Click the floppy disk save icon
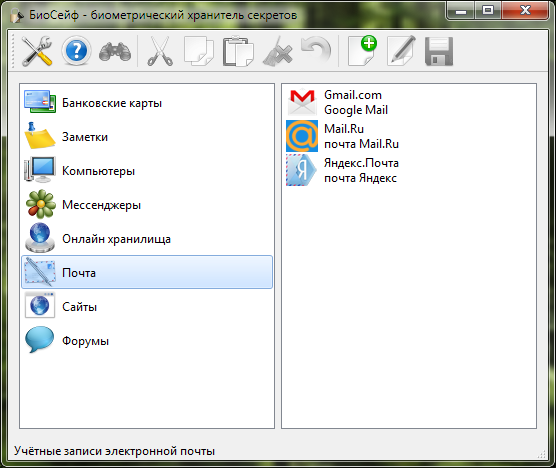Screen dimensions: 556x468 point(439,51)
